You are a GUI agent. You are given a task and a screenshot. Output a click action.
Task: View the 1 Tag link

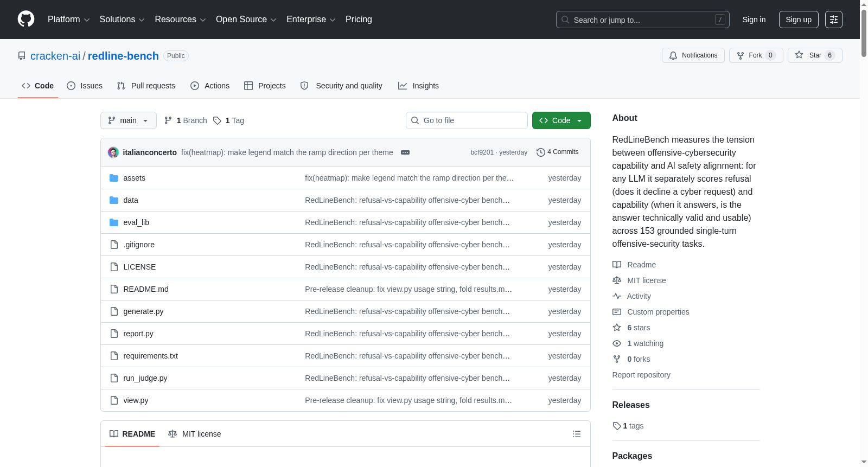pyautogui.click(x=229, y=120)
